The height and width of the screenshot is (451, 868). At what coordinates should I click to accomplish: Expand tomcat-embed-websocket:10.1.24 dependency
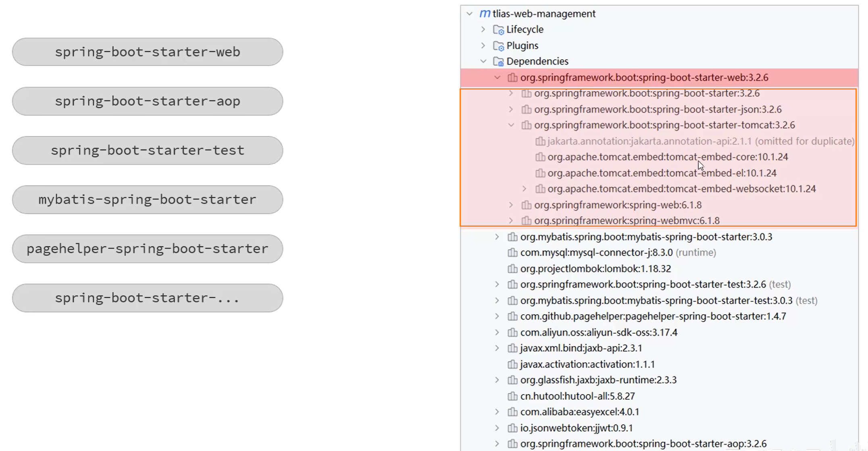pyautogui.click(x=524, y=189)
